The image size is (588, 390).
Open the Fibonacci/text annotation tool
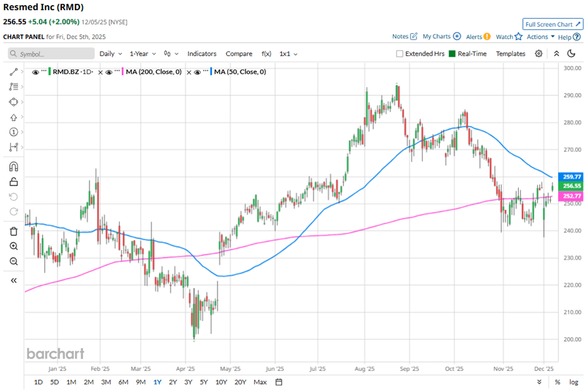tap(14, 87)
